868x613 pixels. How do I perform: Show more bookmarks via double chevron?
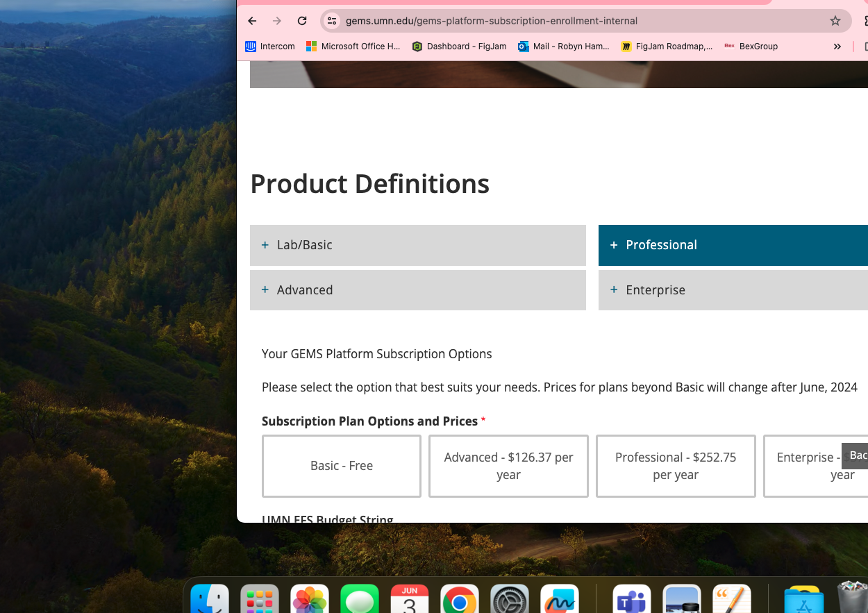point(837,47)
